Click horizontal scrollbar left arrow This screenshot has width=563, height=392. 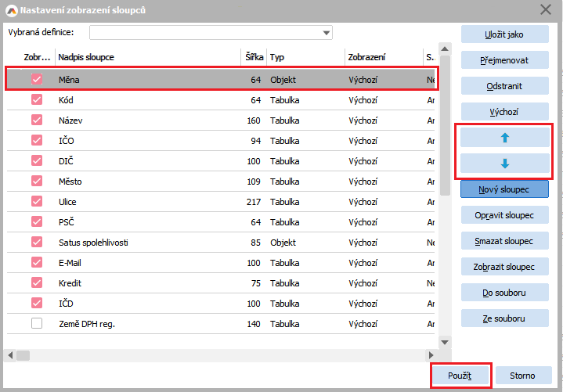coord(10,355)
